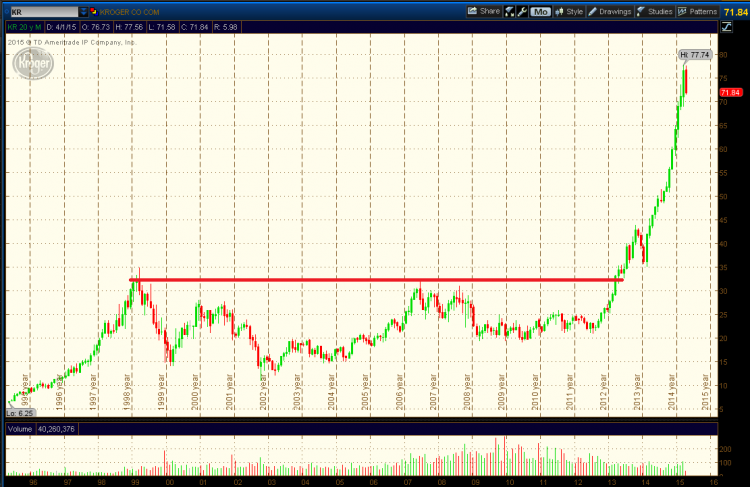The height and width of the screenshot is (487, 750).
Task: Click the green KR 20 y M label
Action: pyautogui.click(x=24, y=27)
